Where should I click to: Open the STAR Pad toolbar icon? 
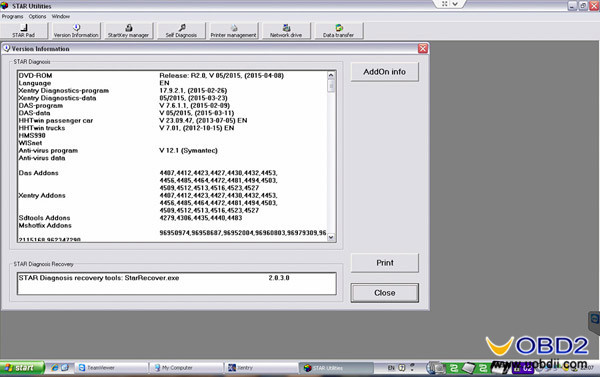coord(23,31)
